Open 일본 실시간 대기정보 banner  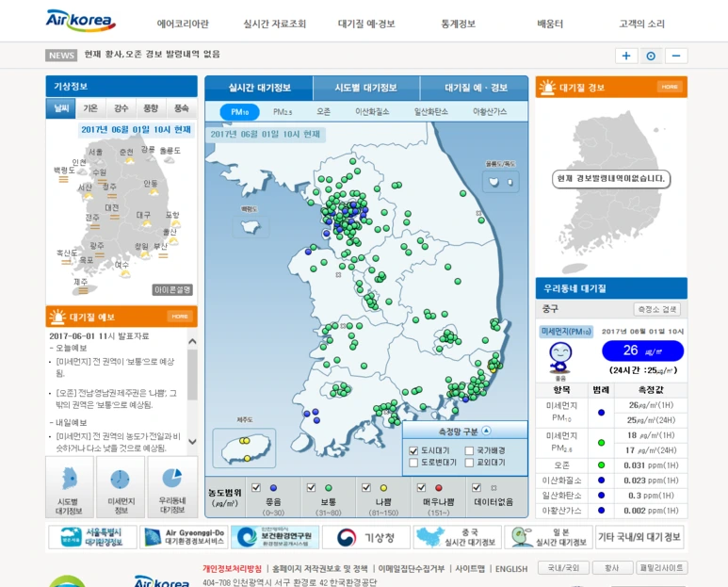point(548,537)
